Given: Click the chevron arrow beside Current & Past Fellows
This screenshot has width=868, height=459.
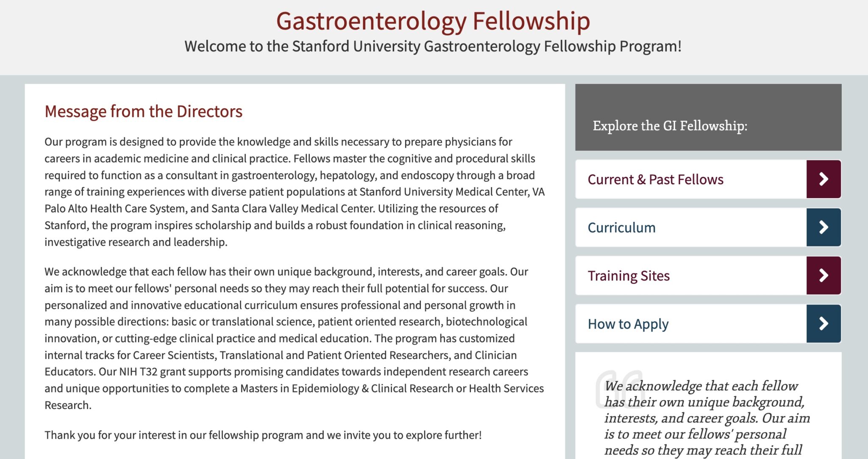Looking at the screenshot, I should [823, 179].
